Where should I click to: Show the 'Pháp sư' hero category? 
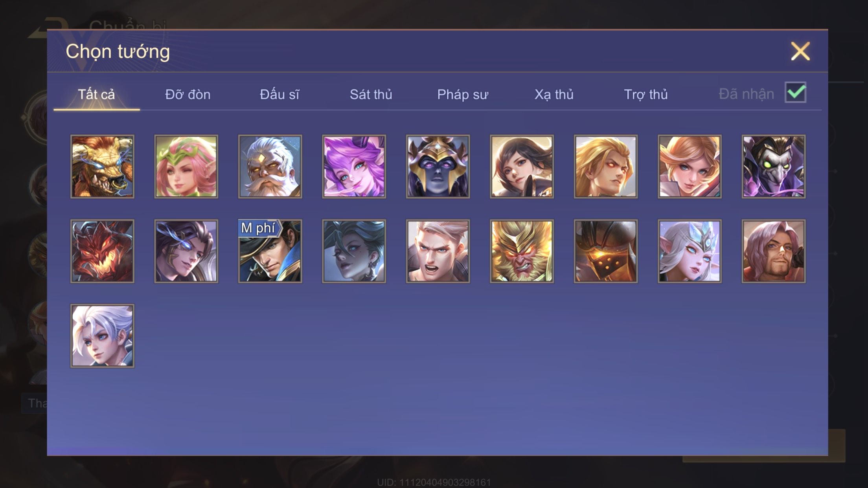462,94
